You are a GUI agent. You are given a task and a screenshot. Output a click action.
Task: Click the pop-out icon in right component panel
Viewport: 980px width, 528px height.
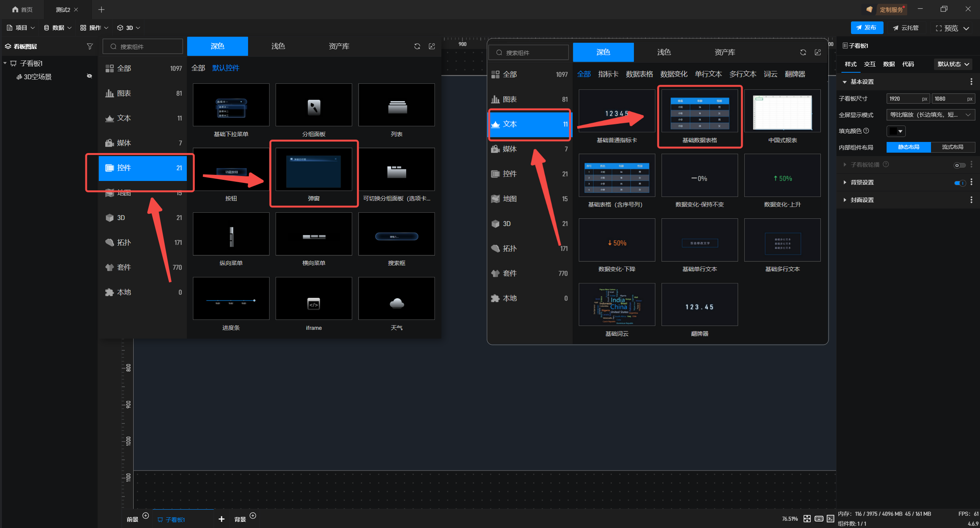pos(818,52)
